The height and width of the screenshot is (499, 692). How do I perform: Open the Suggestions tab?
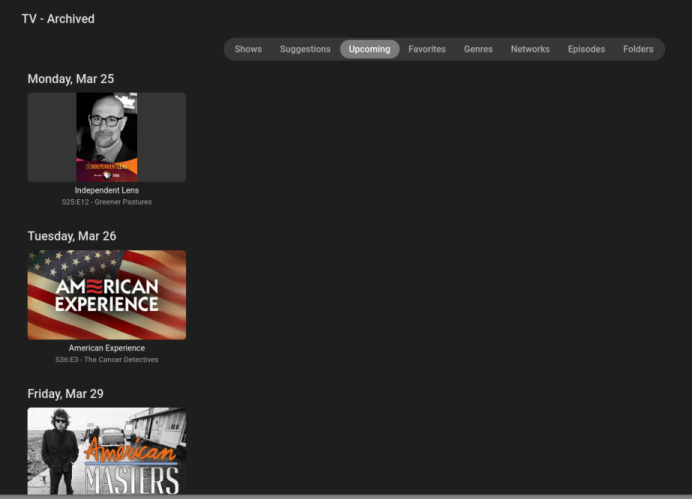click(x=305, y=49)
